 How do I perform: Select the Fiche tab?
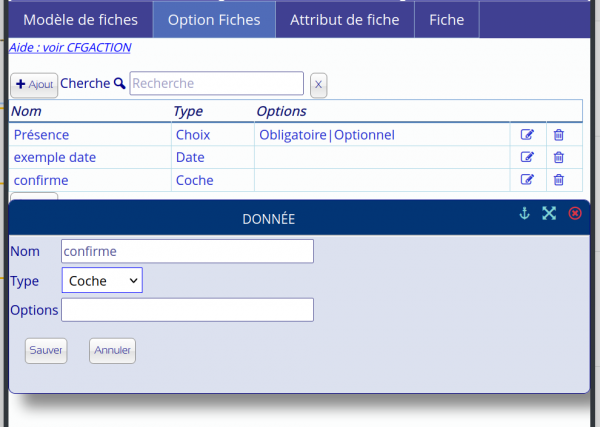[x=446, y=20]
